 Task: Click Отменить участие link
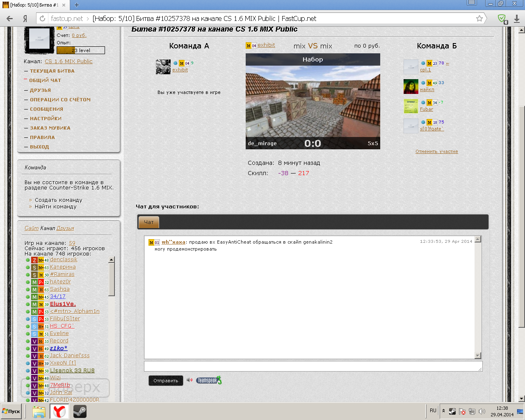click(x=436, y=151)
